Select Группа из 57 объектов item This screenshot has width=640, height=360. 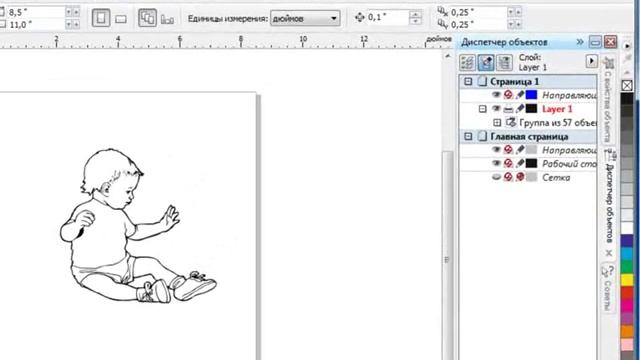point(558,122)
